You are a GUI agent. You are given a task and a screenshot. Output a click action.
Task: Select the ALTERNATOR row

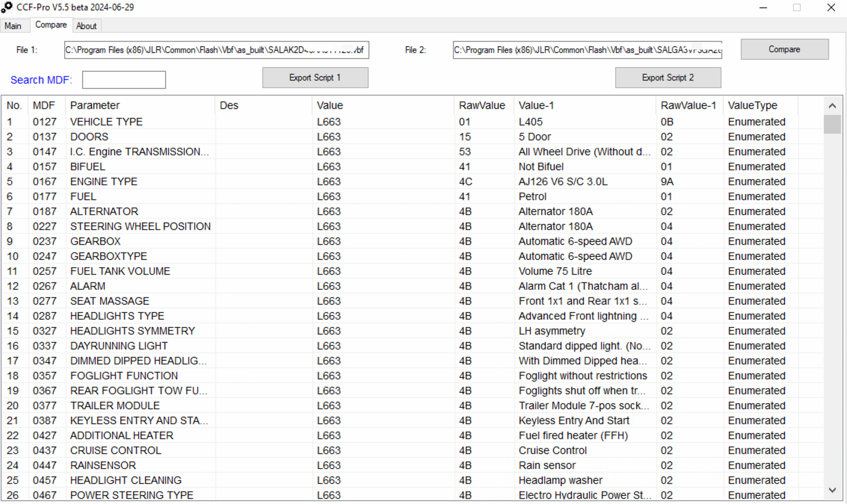[412, 212]
